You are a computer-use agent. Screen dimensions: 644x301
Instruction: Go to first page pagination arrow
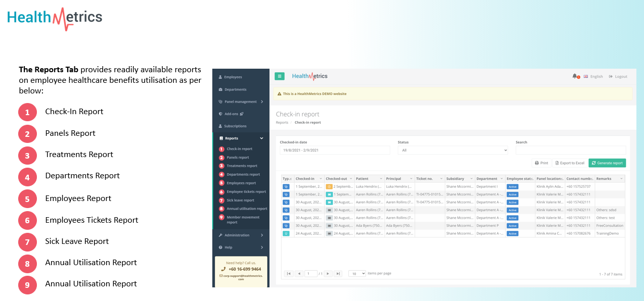[x=289, y=274]
